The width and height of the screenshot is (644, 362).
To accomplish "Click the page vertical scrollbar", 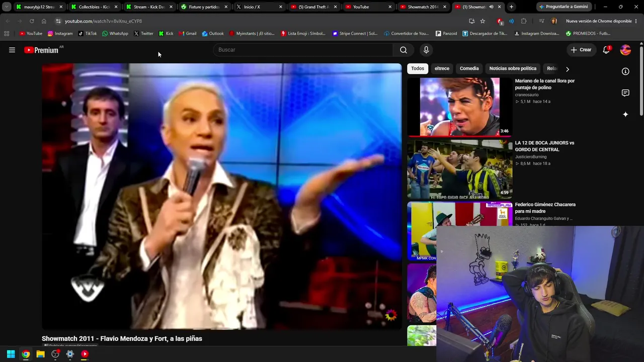I will [641, 80].
